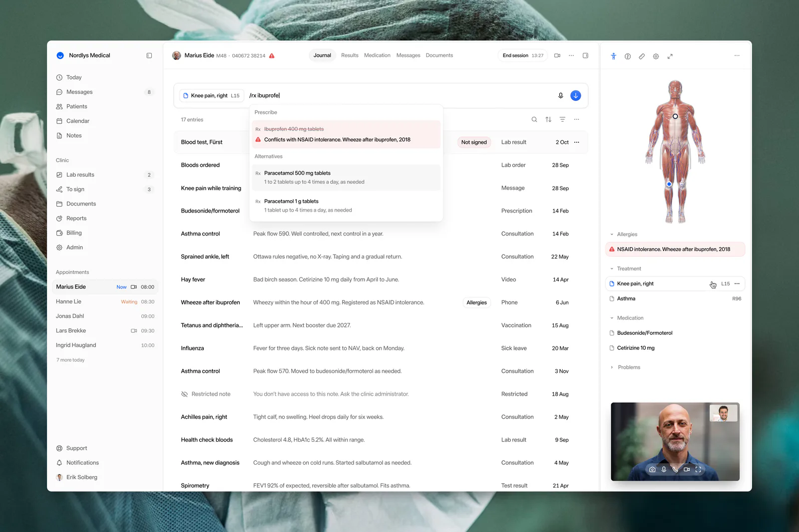Start video call from the header camera icon
The height and width of the screenshot is (532, 799).
[x=557, y=55]
